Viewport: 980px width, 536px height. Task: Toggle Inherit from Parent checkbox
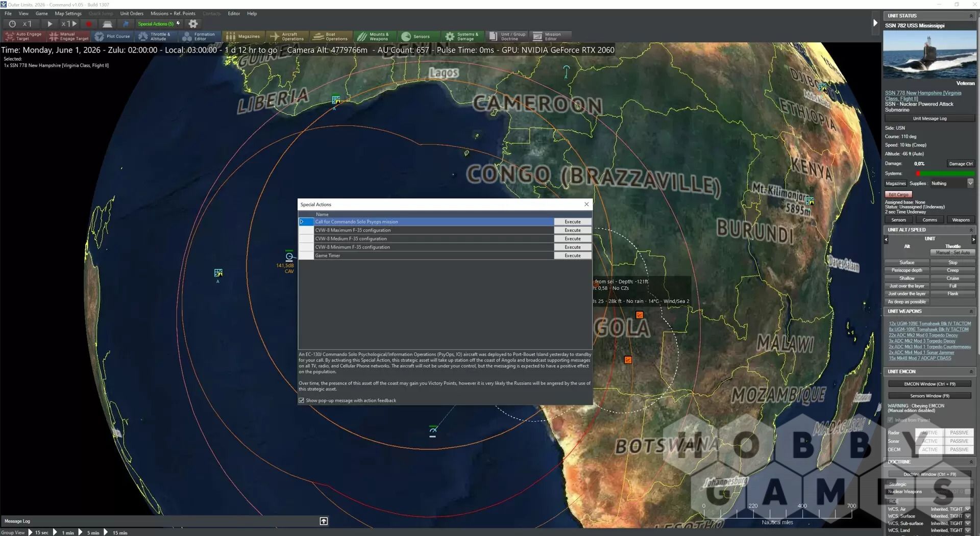(x=890, y=420)
